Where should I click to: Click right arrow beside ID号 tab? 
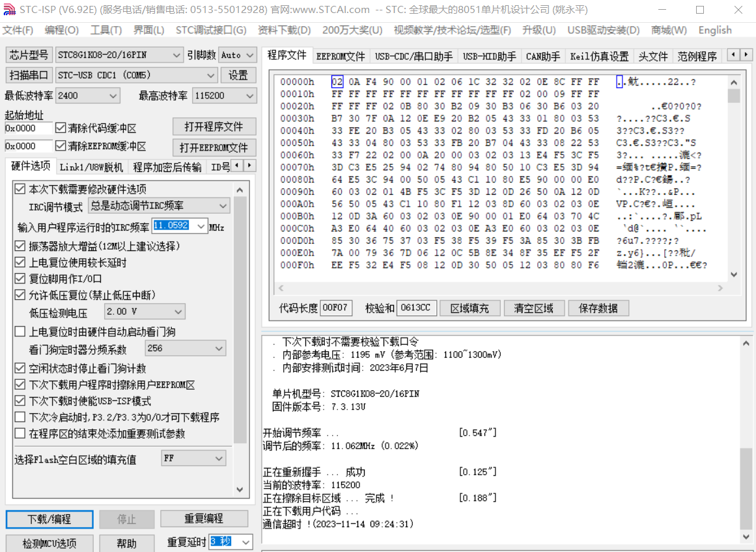(x=249, y=166)
